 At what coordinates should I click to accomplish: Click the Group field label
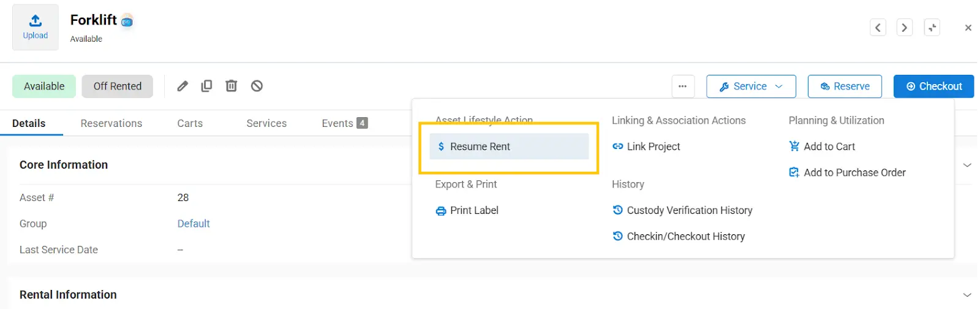[x=33, y=224]
